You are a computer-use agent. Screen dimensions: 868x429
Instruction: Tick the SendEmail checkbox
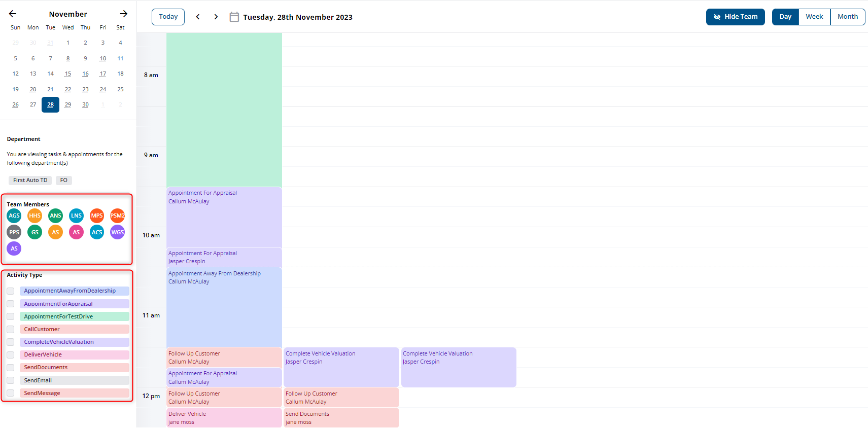click(x=10, y=380)
